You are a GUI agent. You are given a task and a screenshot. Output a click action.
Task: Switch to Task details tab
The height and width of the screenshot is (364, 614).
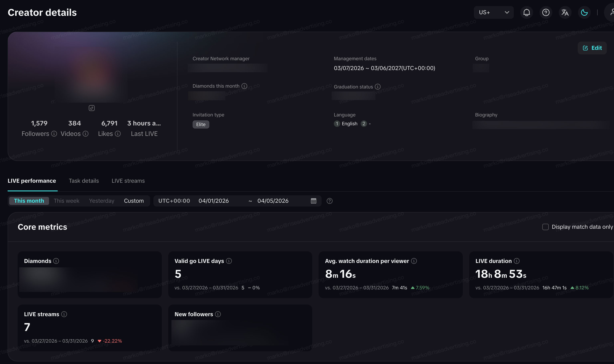(84, 181)
